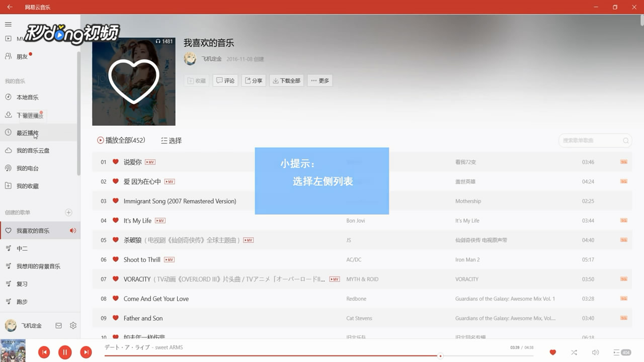644x362 pixels.
Task: Open the hamburger menu icon
Action: pos(8,24)
